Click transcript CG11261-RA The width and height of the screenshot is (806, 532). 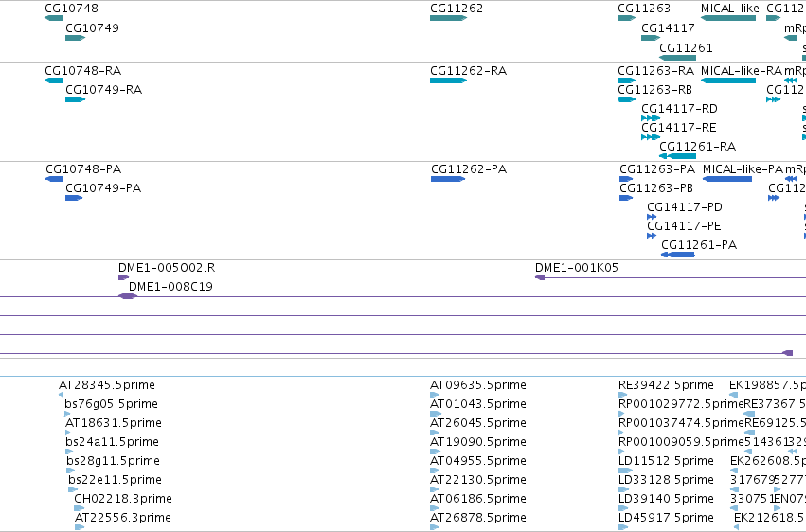tap(677, 156)
